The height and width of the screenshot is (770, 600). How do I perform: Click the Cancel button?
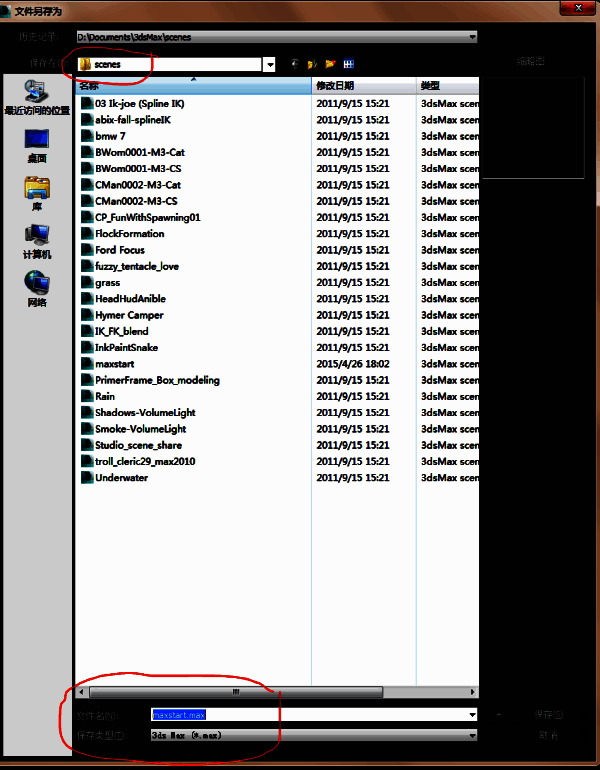point(548,735)
